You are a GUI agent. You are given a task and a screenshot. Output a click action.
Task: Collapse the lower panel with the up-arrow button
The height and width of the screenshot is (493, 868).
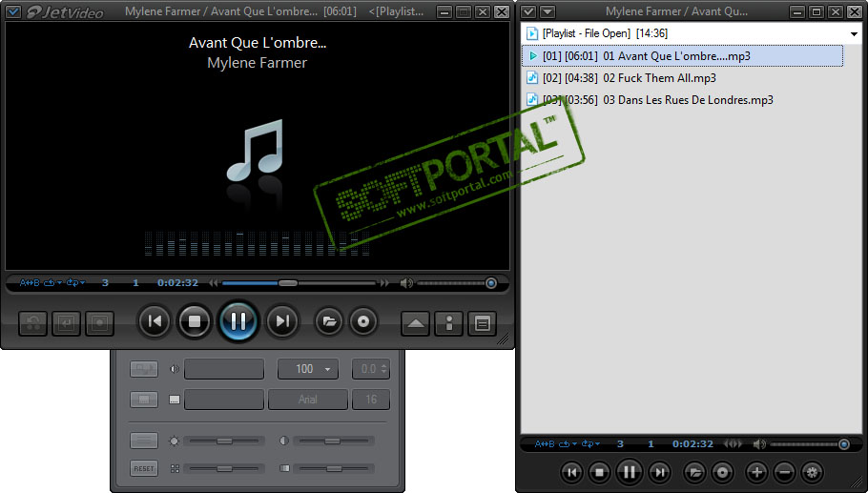416,323
